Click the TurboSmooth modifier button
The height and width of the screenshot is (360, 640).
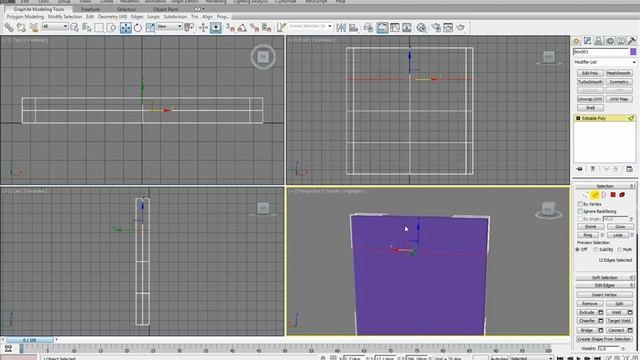point(590,82)
